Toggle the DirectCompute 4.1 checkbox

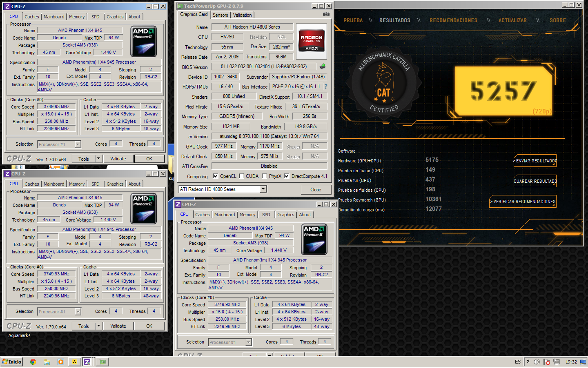(x=287, y=176)
